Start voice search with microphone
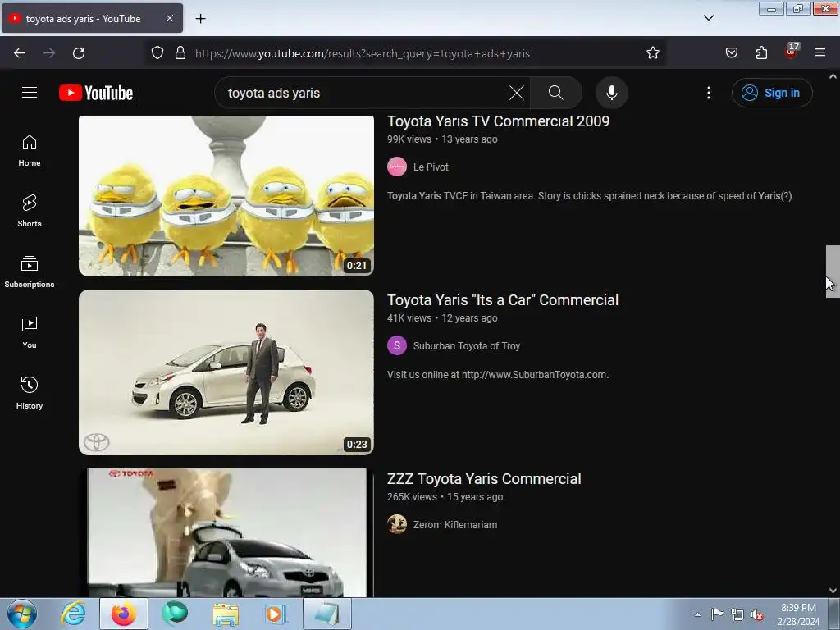This screenshot has height=630, width=840. tap(611, 93)
